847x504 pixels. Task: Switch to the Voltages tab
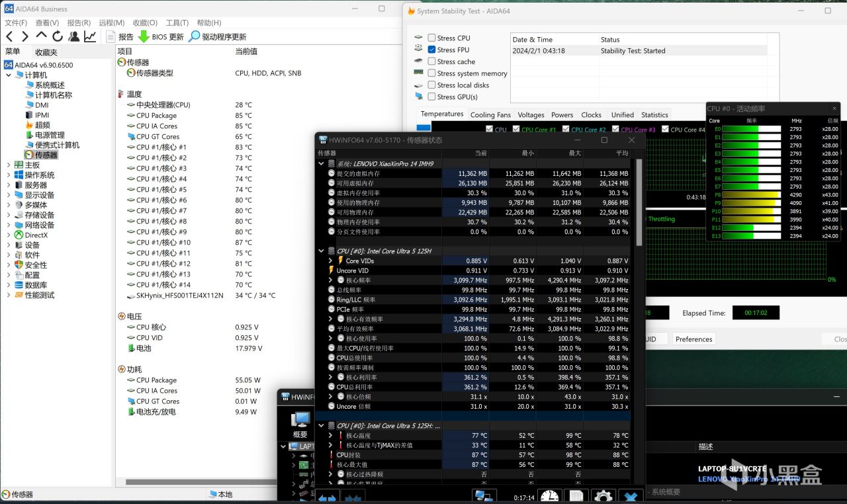531,114
